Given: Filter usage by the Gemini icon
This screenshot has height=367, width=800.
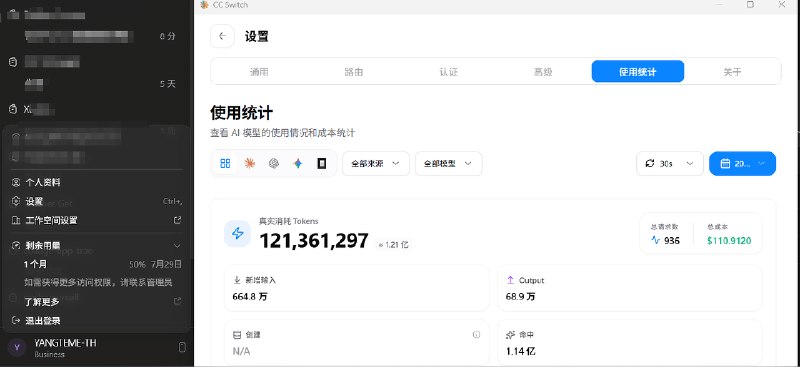Looking at the screenshot, I should [x=298, y=163].
